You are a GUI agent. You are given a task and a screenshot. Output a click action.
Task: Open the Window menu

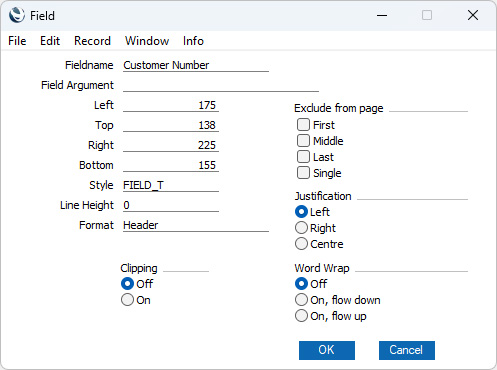point(147,41)
